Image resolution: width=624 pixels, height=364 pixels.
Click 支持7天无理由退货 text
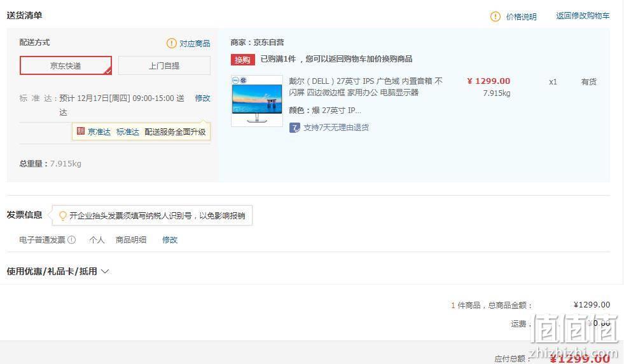point(336,128)
